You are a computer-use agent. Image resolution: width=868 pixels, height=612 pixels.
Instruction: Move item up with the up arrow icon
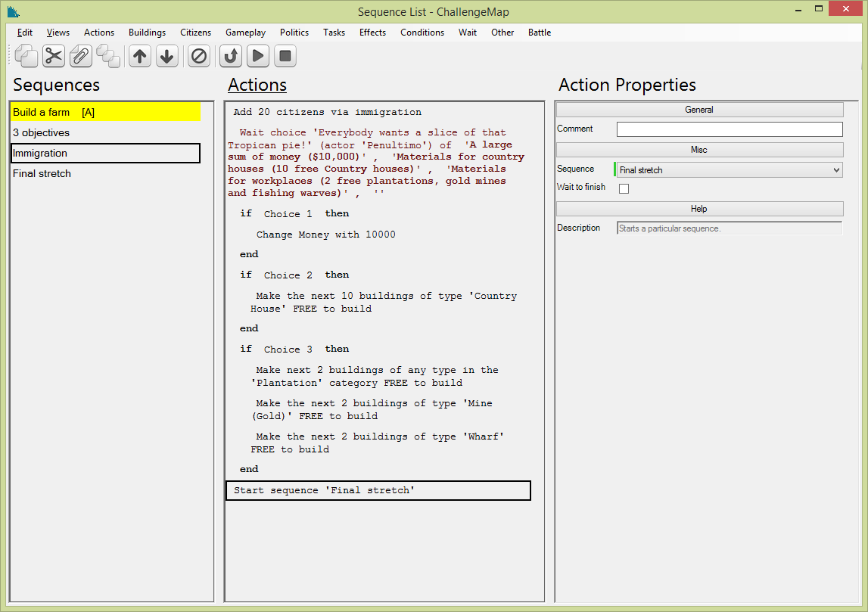(140, 56)
